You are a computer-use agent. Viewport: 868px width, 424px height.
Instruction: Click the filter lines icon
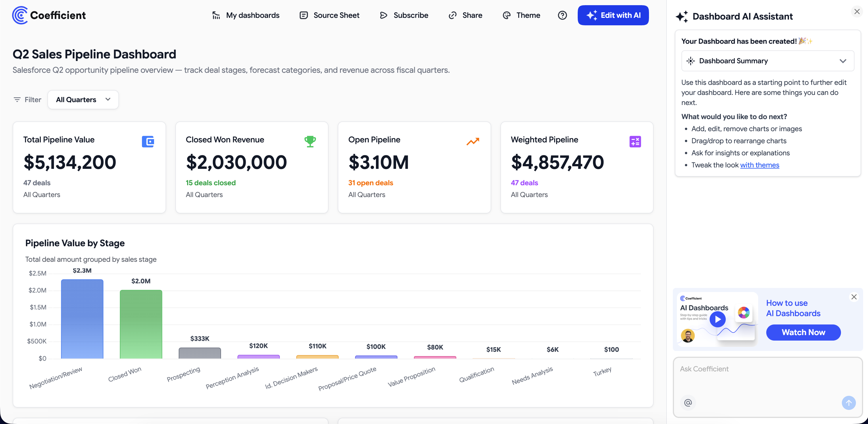[17, 100]
